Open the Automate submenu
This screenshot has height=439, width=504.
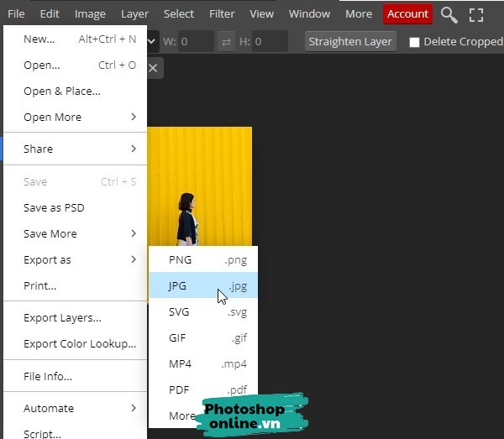point(79,408)
